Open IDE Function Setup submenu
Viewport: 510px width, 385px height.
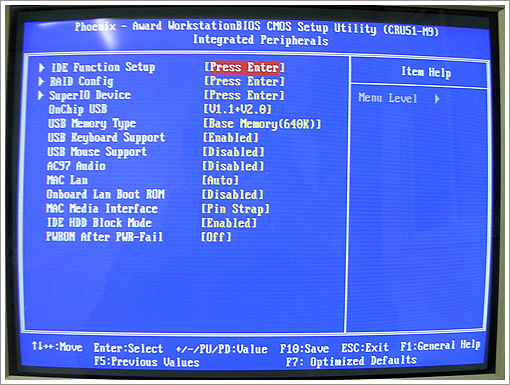[103, 67]
